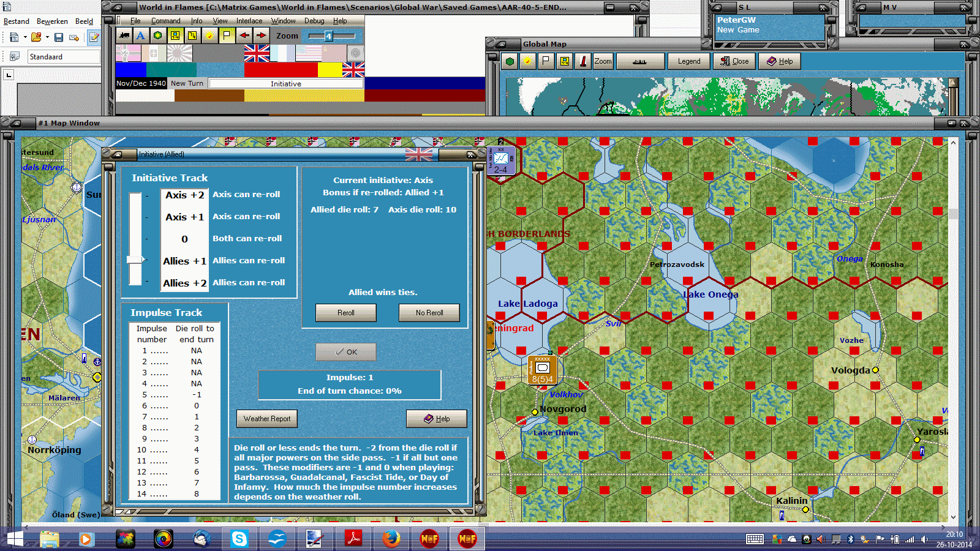Click Help button in Global Map toolbar
Screen dimensions: 980x551
tap(780, 61)
